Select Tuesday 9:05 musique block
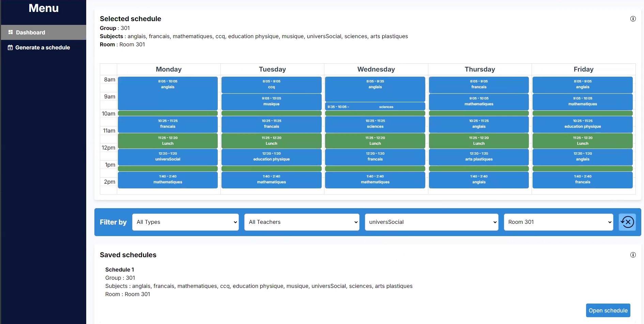Viewport: 644px width, 324px height. [271, 102]
